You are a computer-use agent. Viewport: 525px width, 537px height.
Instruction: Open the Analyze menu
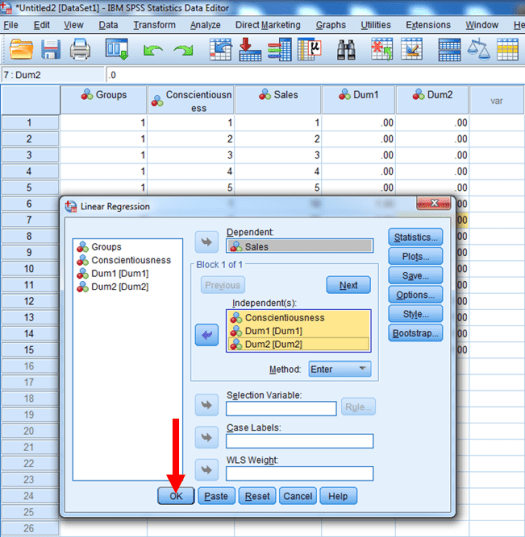pos(205,25)
